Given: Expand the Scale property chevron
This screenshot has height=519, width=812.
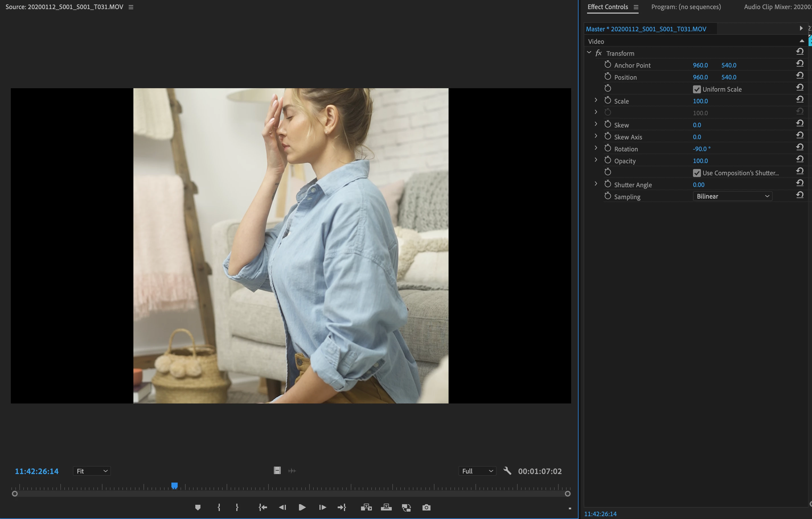Looking at the screenshot, I should tap(596, 100).
